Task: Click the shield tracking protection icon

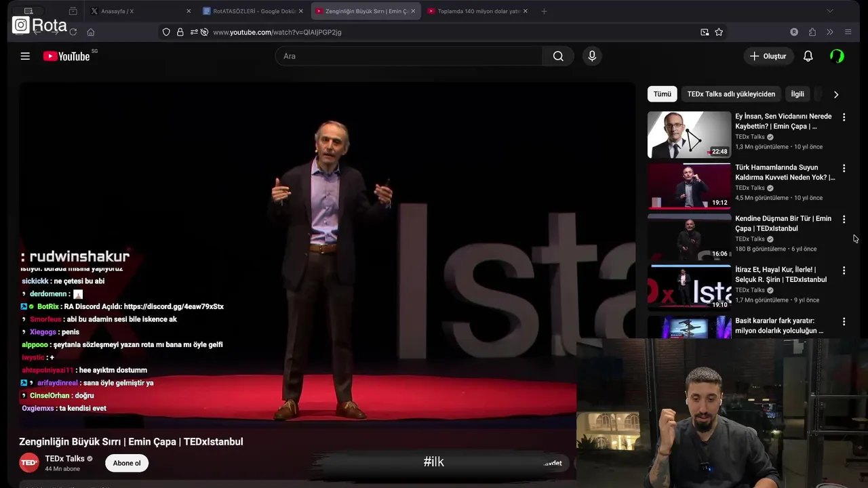Action: click(x=166, y=32)
